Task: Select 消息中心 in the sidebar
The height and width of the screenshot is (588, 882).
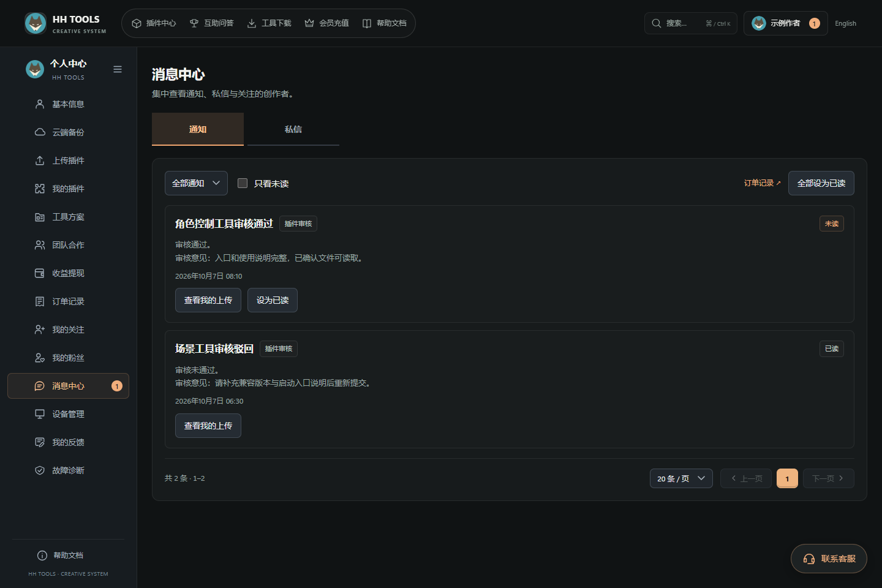Action: (x=68, y=386)
